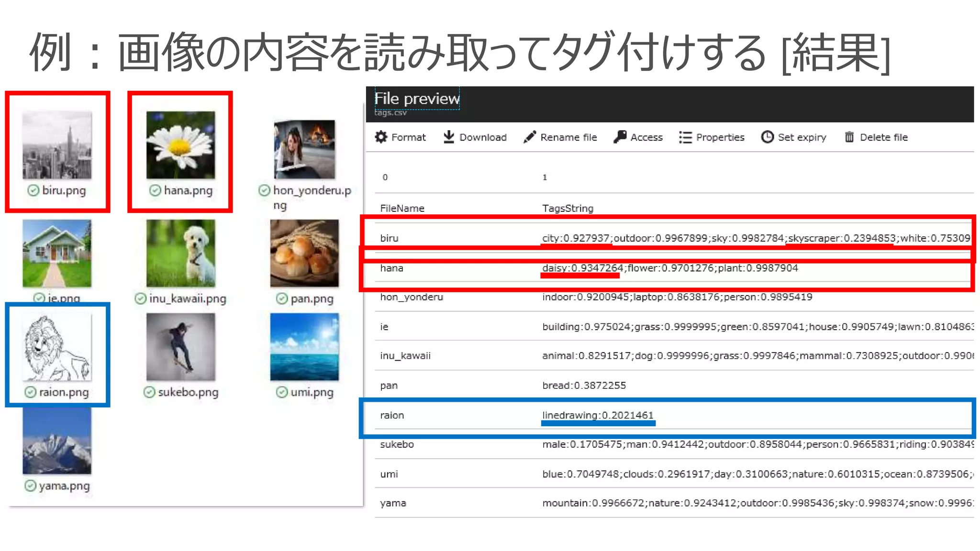Click the raion row name cell
The width and height of the screenshot is (980, 551).
coord(392,415)
